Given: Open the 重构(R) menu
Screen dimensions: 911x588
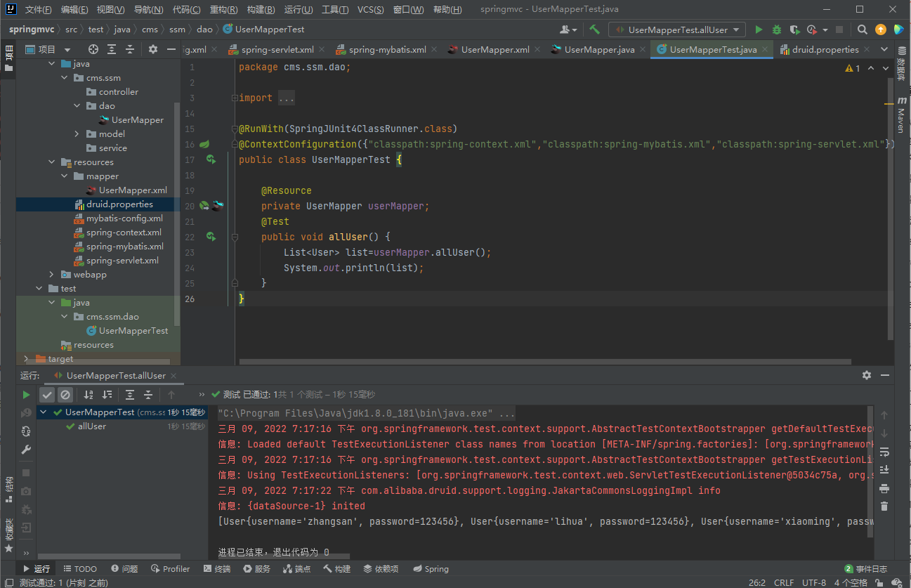Looking at the screenshot, I should (x=223, y=10).
